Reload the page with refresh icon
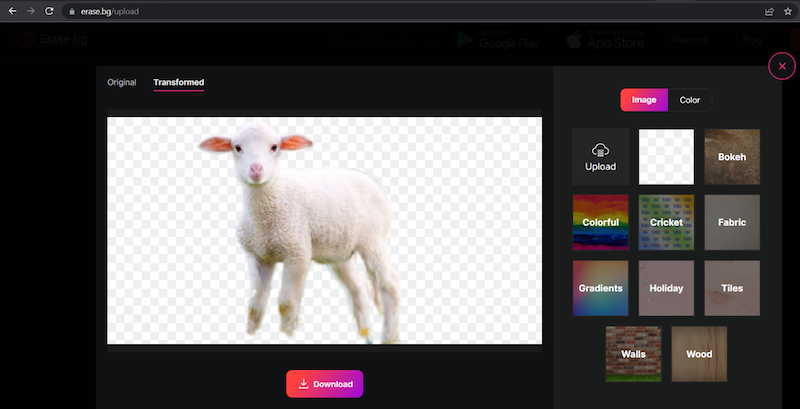Image resolution: width=800 pixels, height=409 pixels. (x=49, y=11)
